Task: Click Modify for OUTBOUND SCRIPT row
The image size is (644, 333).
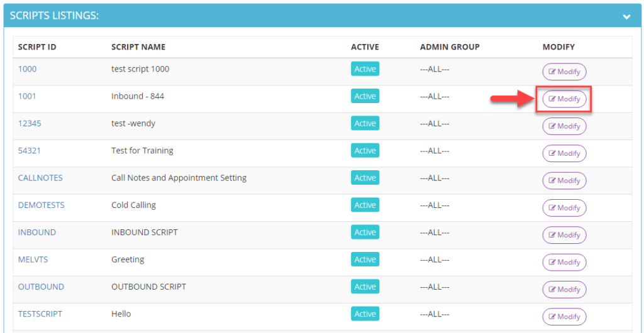Action: [564, 290]
